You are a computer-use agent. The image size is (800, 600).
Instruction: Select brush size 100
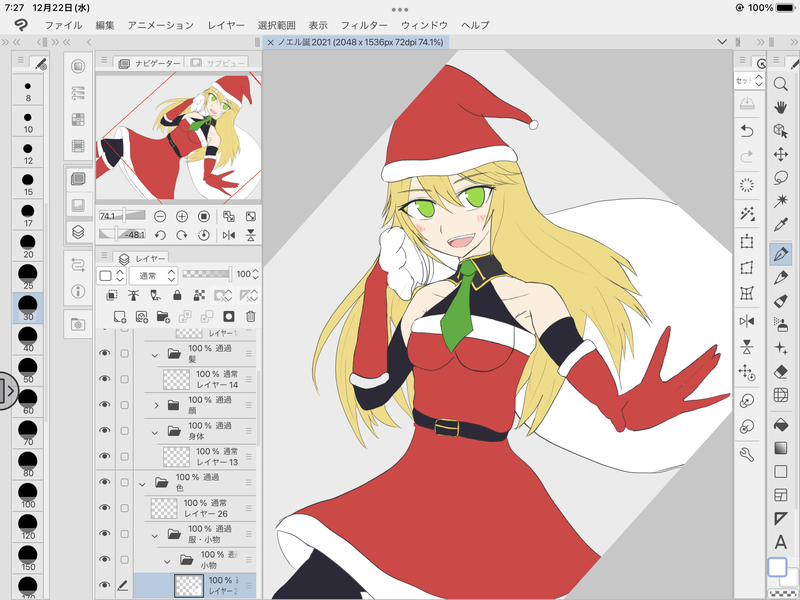tap(28, 496)
